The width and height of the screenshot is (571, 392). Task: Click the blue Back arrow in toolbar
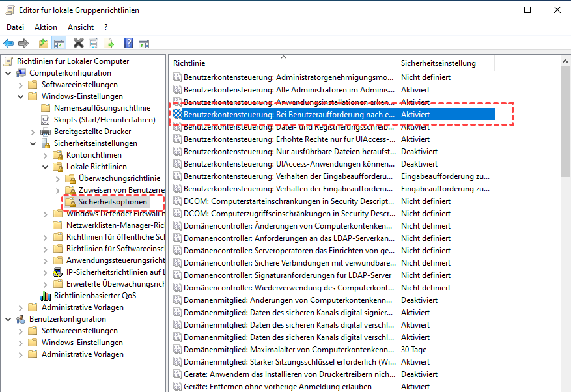click(x=8, y=44)
